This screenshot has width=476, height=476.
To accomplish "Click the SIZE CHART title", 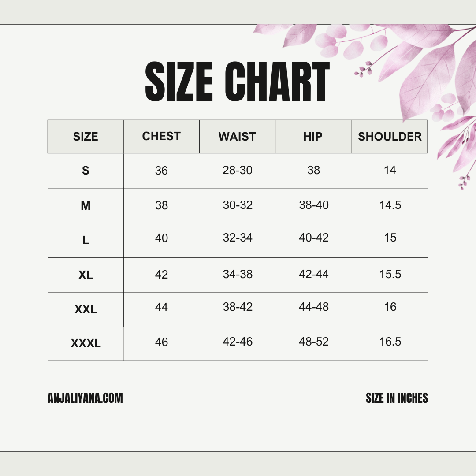I will coord(237,82).
